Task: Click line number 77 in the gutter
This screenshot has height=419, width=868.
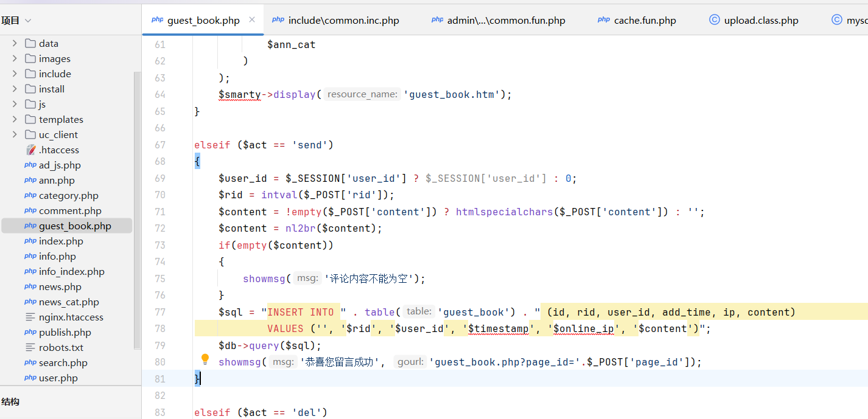Action: tap(159, 312)
